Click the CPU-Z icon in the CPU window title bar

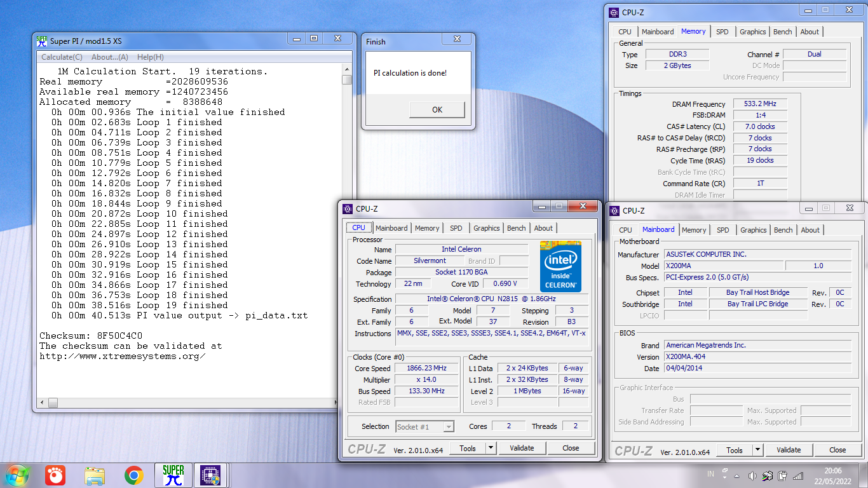(x=348, y=208)
